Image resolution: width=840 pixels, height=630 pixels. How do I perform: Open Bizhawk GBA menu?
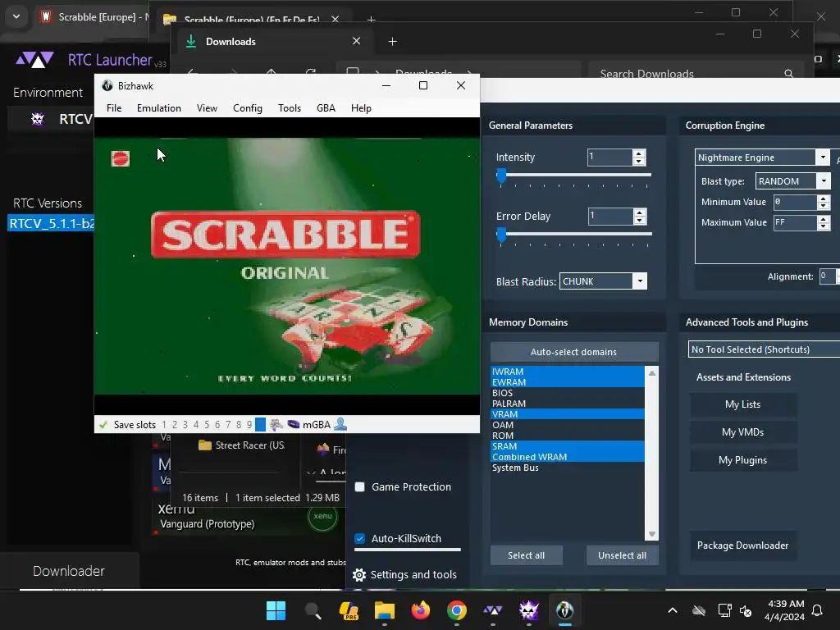pos(326,108)
